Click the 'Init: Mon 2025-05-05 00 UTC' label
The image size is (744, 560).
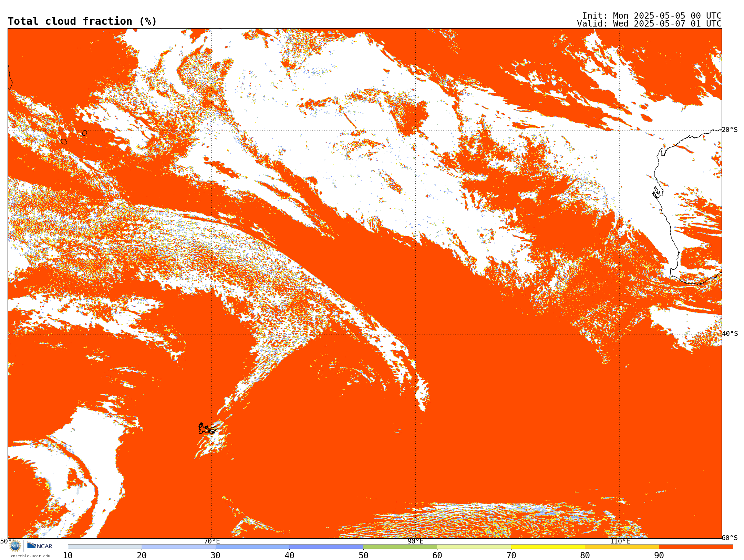(652, 16)
